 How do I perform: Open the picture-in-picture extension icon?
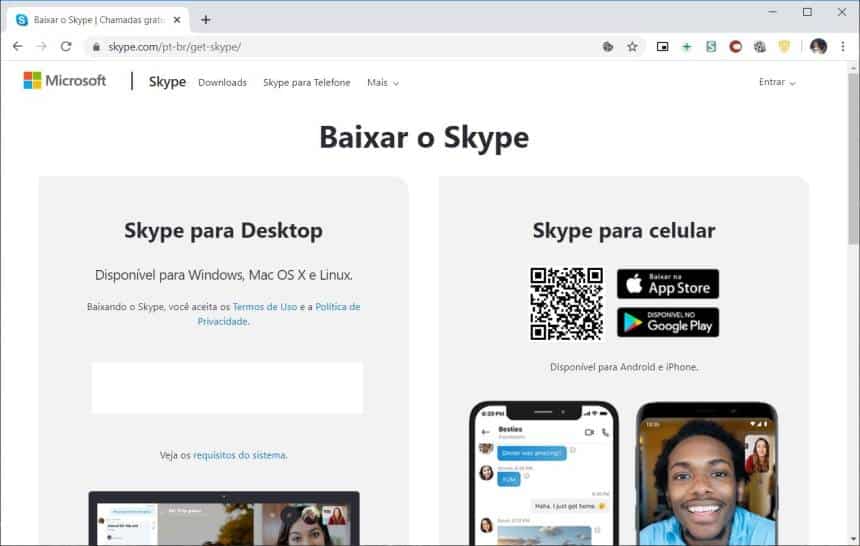click(663, 47)
